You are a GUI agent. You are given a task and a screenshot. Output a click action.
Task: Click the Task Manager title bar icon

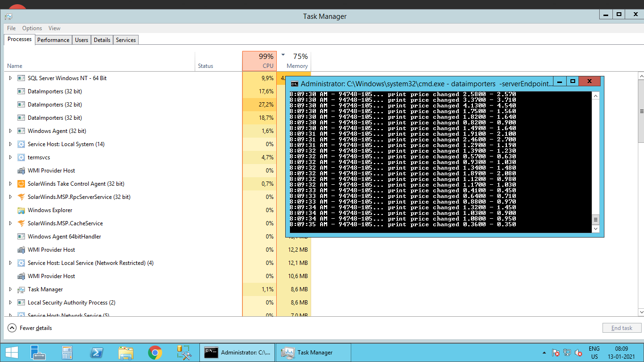tap(8, 16)
